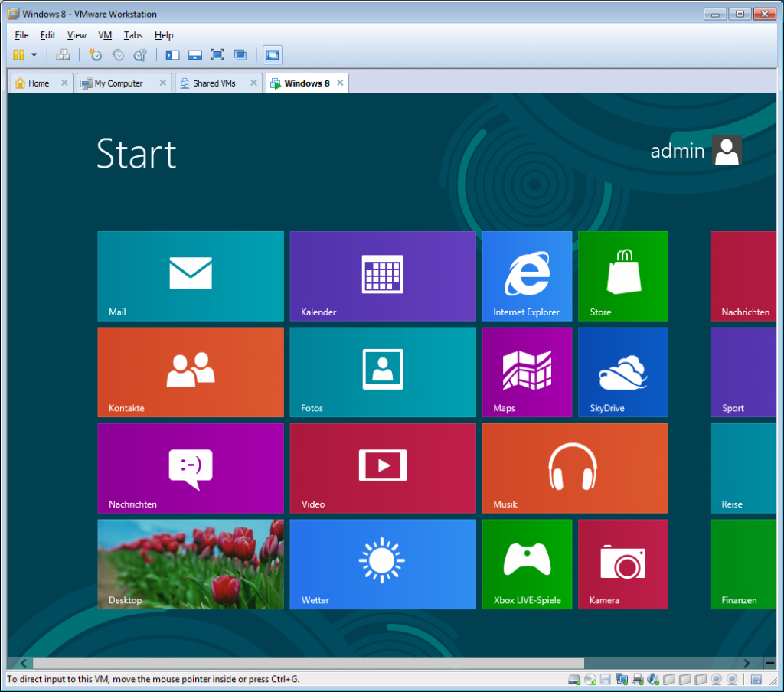This screenshot has width=784, height=692.
Task: Open the Desktop tile with tulips
Action: pos(191,564)
